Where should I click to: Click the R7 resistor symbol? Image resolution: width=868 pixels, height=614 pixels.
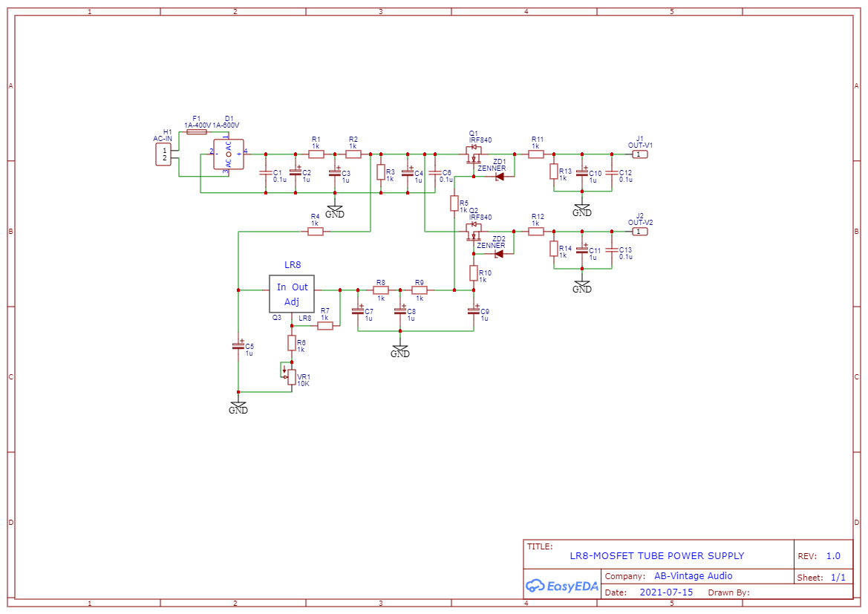(325, 325)
